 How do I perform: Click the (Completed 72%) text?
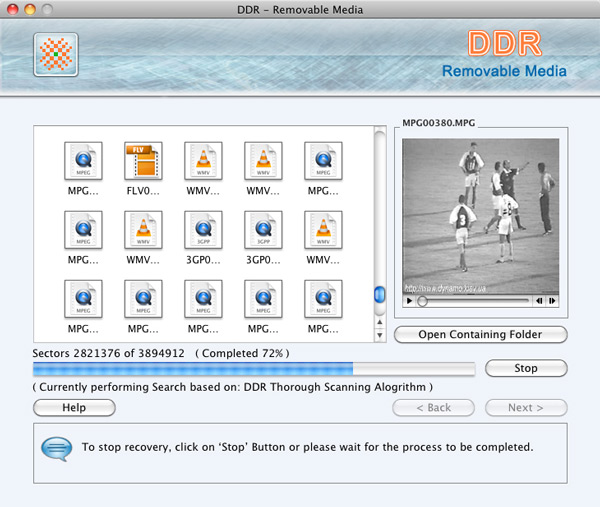click(242, 353)
